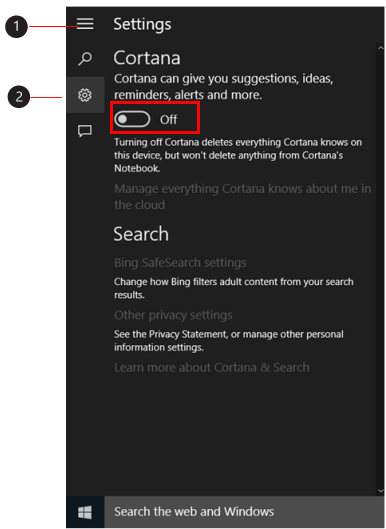Viewport: 386px width, 529px height.
Task: Open the hamburger menu beside Settings
Action: [85, 24]
